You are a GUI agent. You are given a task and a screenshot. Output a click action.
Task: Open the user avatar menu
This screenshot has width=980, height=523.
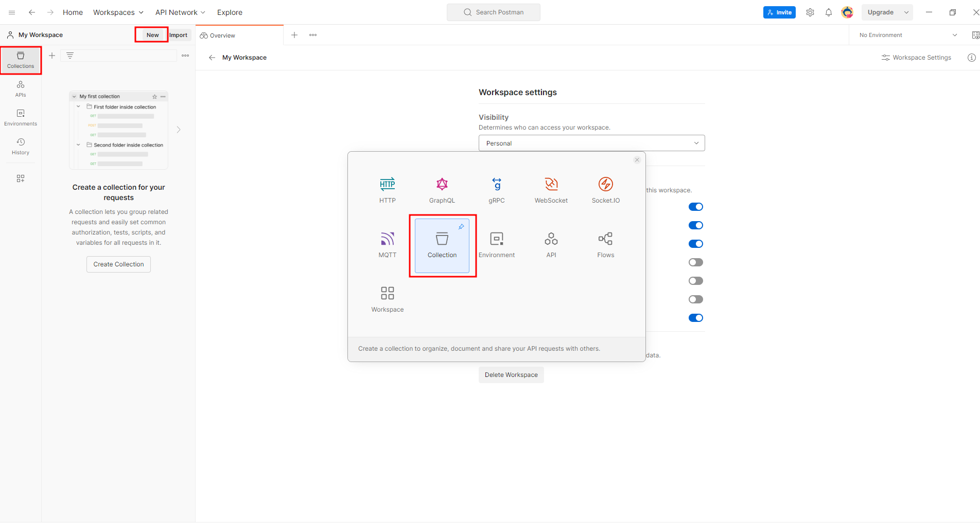[x=847, y=12]
